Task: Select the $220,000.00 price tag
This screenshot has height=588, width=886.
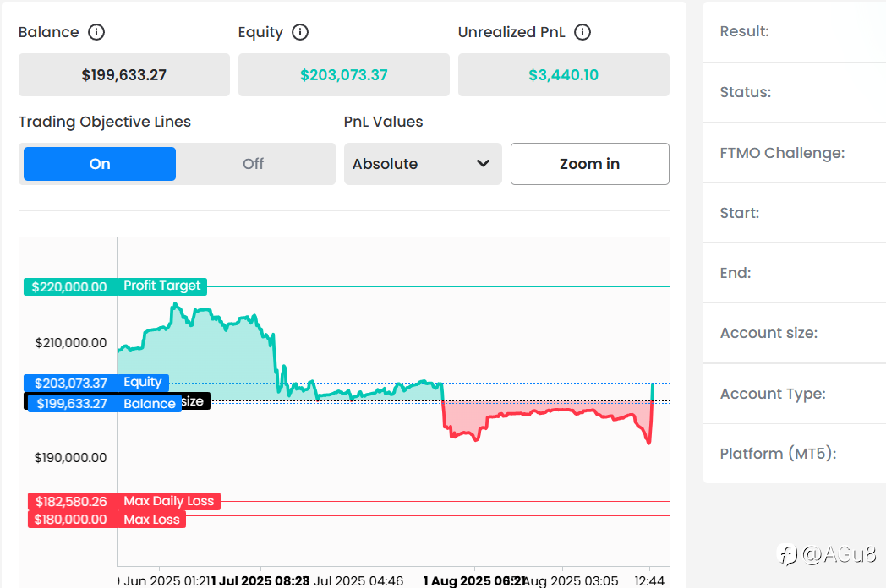Action: (69, 287)
